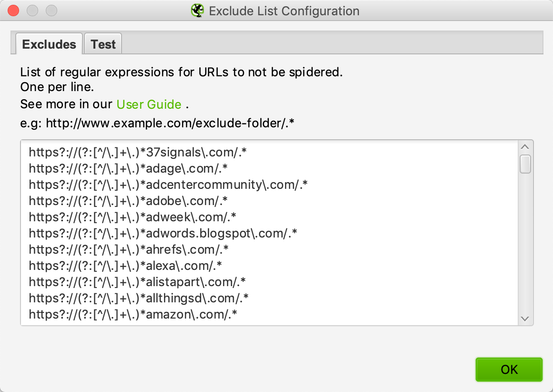This screenshot has height=392, width=553.
Task: Select the Excludes tab
Action: [x=49, y=44]
